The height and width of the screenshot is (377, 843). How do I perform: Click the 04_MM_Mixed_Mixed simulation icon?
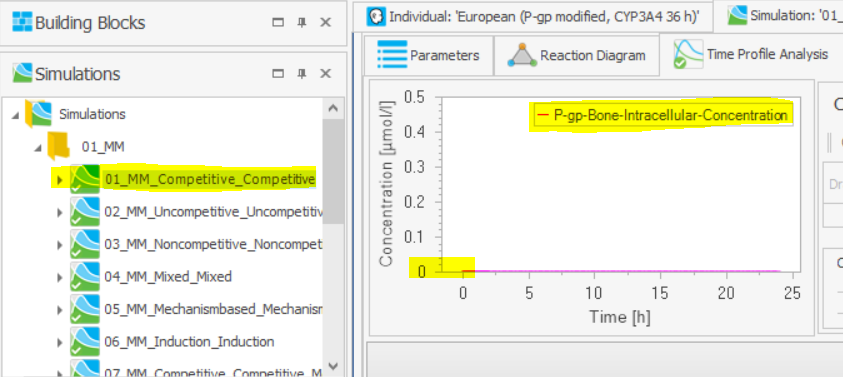(84, 276)
